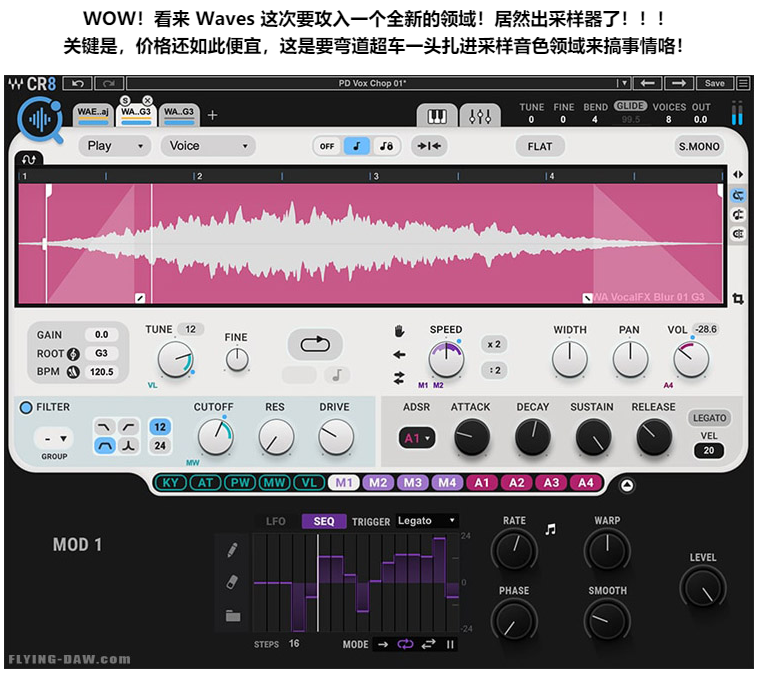This screenshot has width=757, height=673.
Task: Click the : 2 speed button
Action: click(494, 370)
